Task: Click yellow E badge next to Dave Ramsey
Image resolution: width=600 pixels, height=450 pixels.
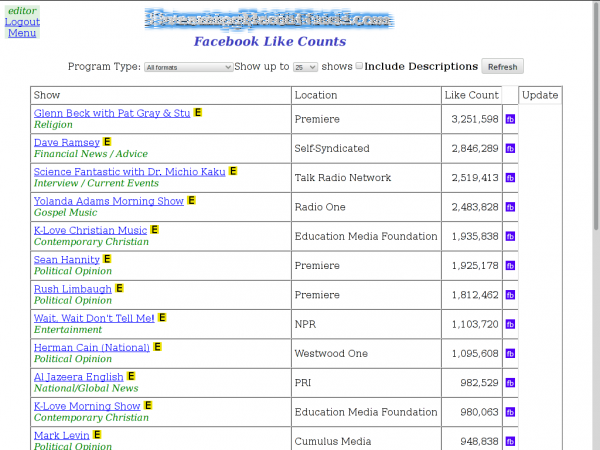Action: click(x=107, y=142)
